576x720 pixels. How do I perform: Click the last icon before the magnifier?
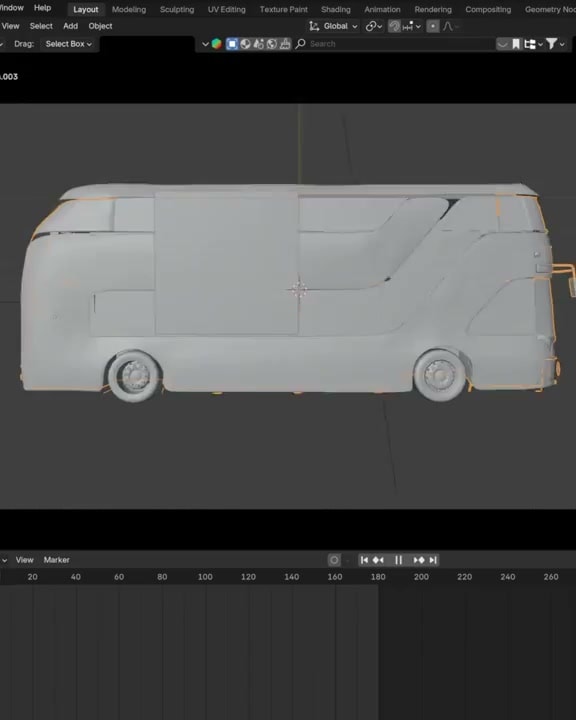(x=285, y=44)
